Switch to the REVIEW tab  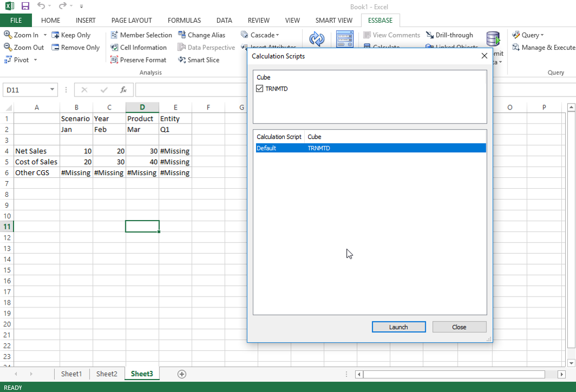click(x=259, y=21)
